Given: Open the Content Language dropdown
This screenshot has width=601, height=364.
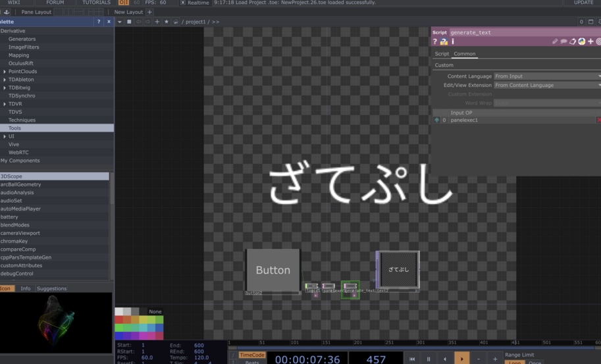Looking at the screenshot, I should 546,76.
